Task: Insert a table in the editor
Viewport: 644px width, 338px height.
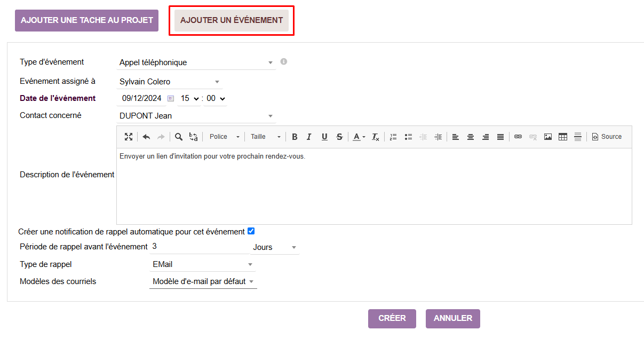Action: click(563, 137)
